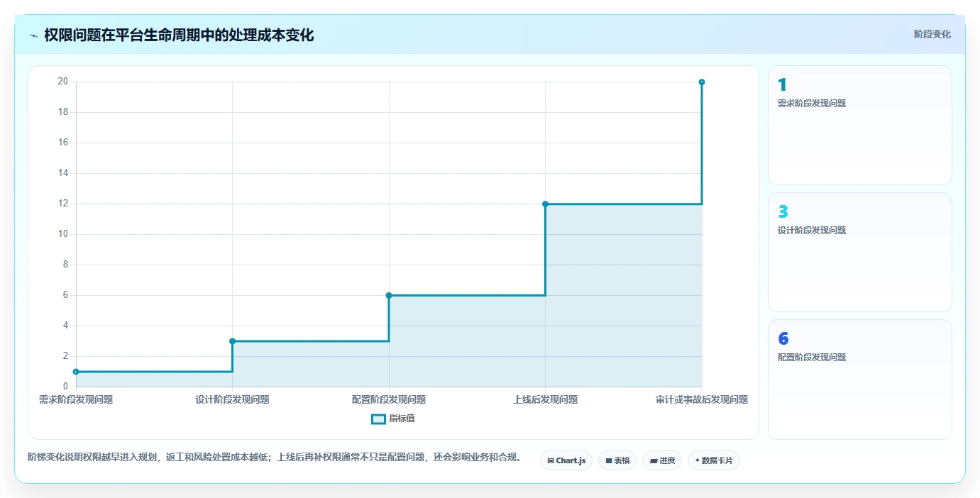Click the footer note starting with 阶梯变化说明
The image size is (980, 498).
pyautogui.click(x=275, y=457)
